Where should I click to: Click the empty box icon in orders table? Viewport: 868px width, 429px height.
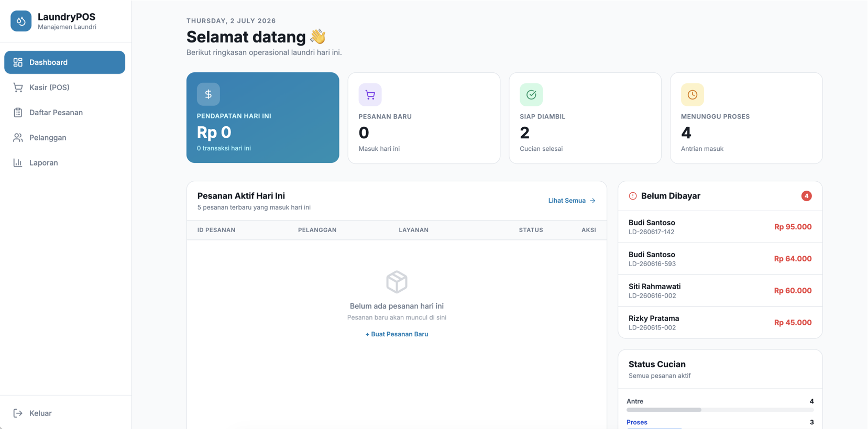(397, 282)
